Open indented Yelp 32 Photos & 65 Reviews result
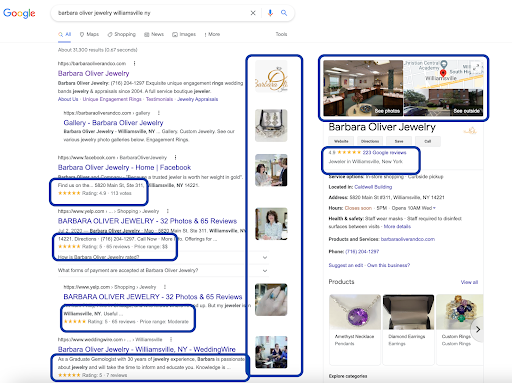 [x=153, y=297]
